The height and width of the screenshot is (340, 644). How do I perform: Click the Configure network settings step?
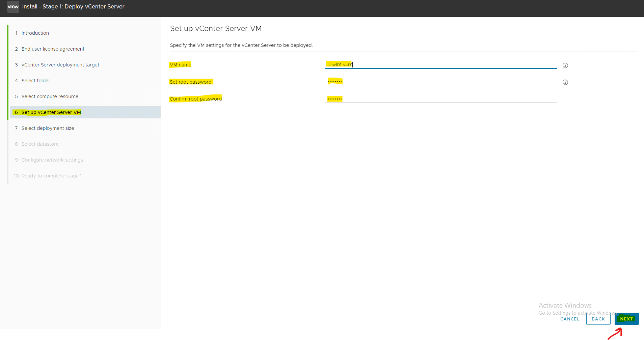(52, 160)
